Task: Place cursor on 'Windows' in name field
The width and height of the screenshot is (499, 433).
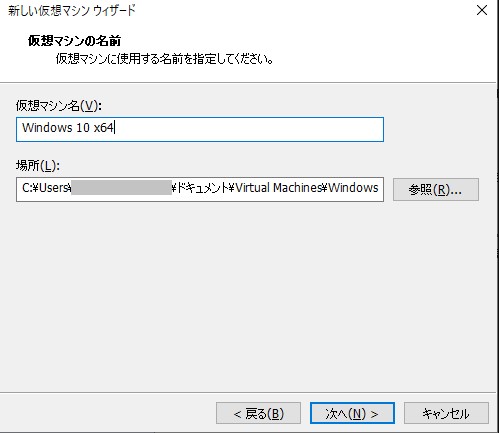Action: (47, 128)
